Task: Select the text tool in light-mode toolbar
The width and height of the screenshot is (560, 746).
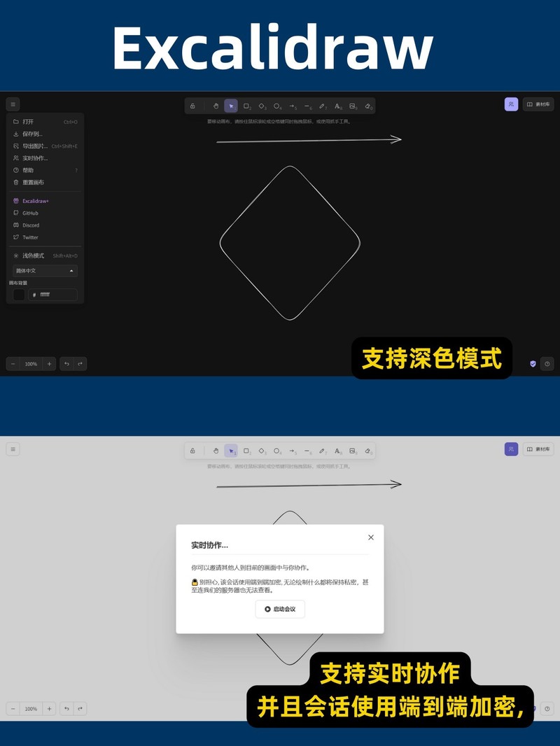Action: tap(338, 451)
